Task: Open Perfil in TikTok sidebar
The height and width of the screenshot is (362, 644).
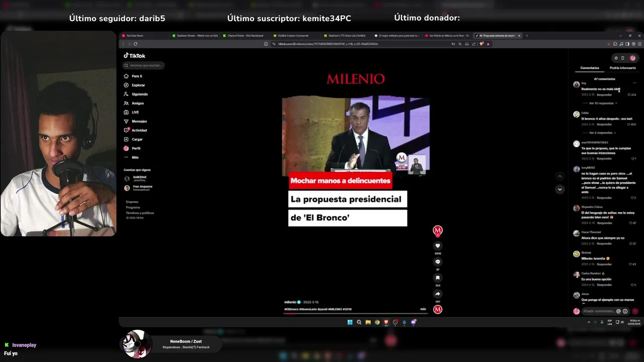Action: 132,148
